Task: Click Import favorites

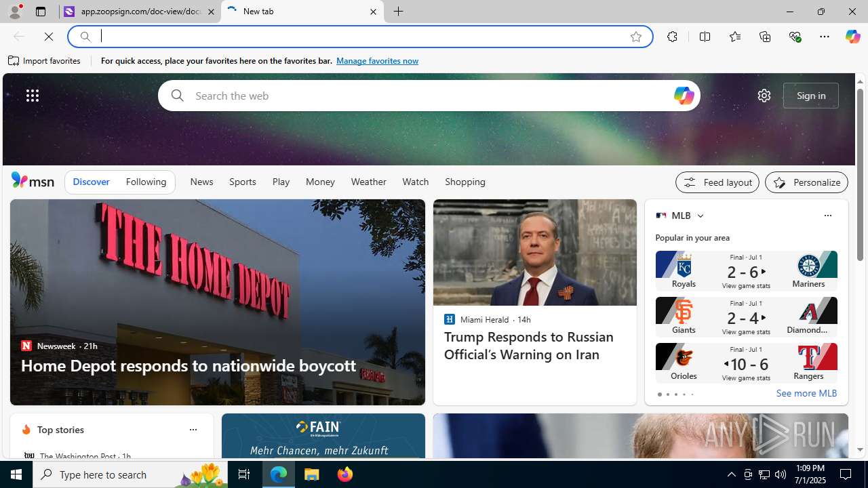Action: (45, 61)
